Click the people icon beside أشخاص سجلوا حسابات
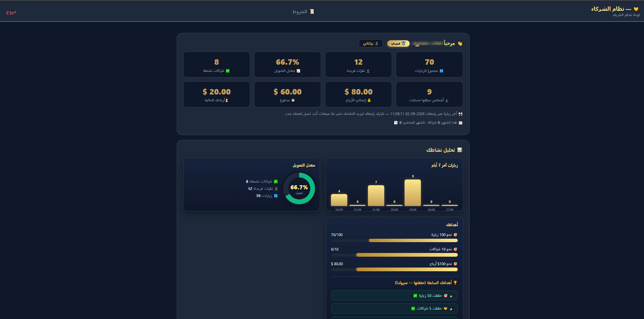The height and width of the screenshot is (319, 644). 447,100
